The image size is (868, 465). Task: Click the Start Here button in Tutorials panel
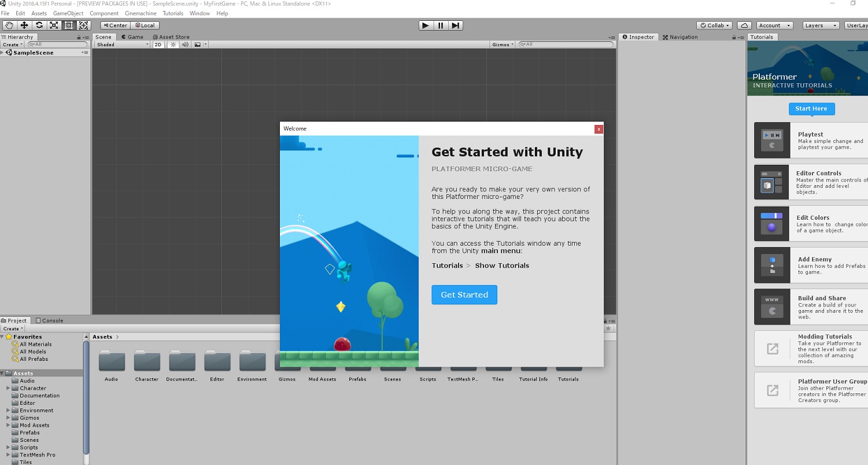(x=811, y=109)
